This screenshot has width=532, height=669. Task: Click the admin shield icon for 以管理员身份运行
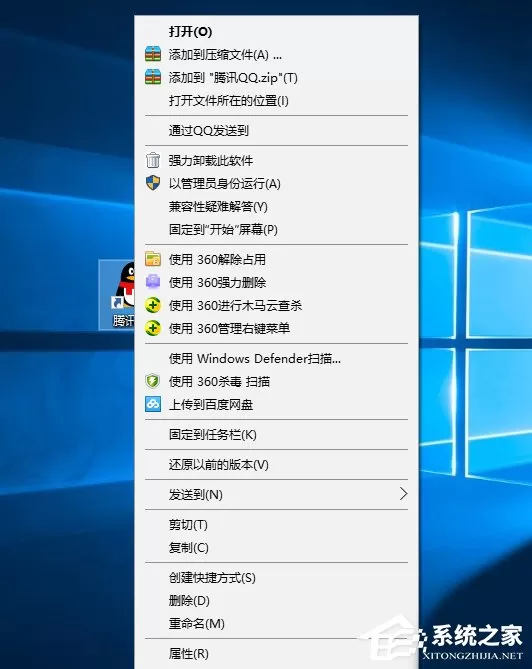click(x=153, y=183)
